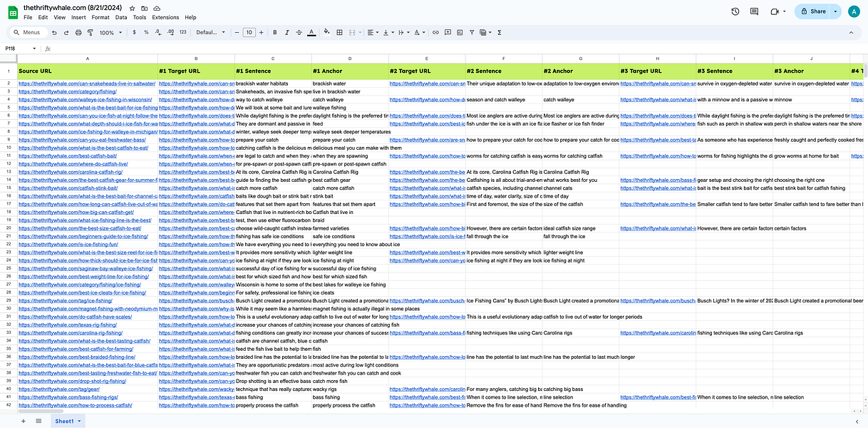Image resolution: width=868 pixels, height=428 pixels.
Task: Click the font size field showing 10
Action: 249,32
